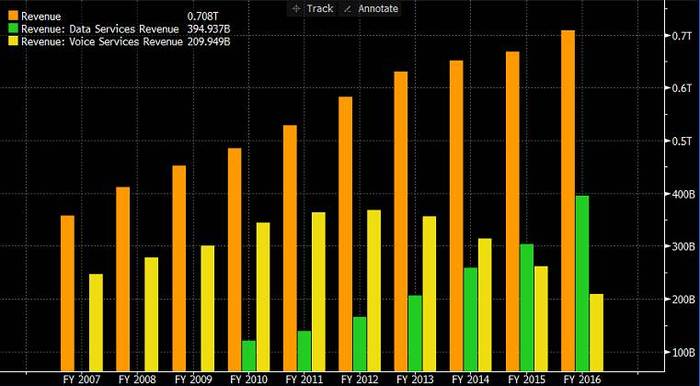
Task: Click the Track crosshair icon
Action: (x=296, y=8)
